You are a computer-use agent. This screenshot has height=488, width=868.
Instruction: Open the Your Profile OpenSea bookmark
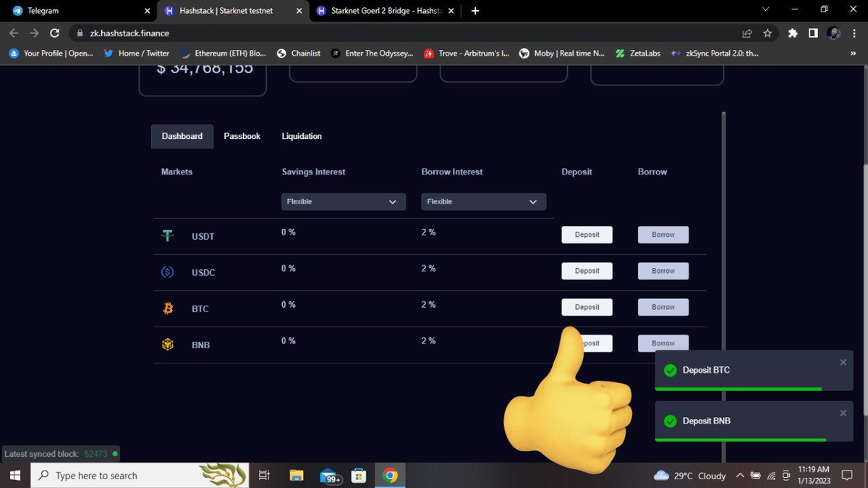point(50,53)
